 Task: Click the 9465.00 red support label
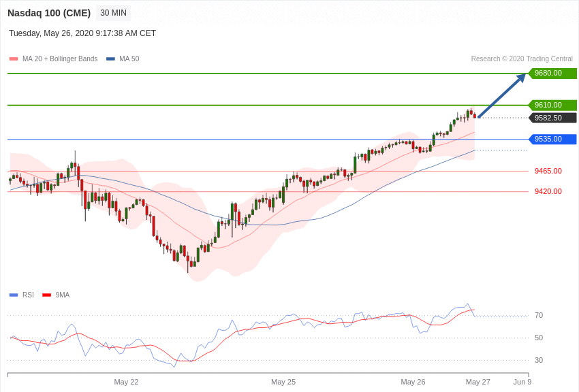[548, 171]
